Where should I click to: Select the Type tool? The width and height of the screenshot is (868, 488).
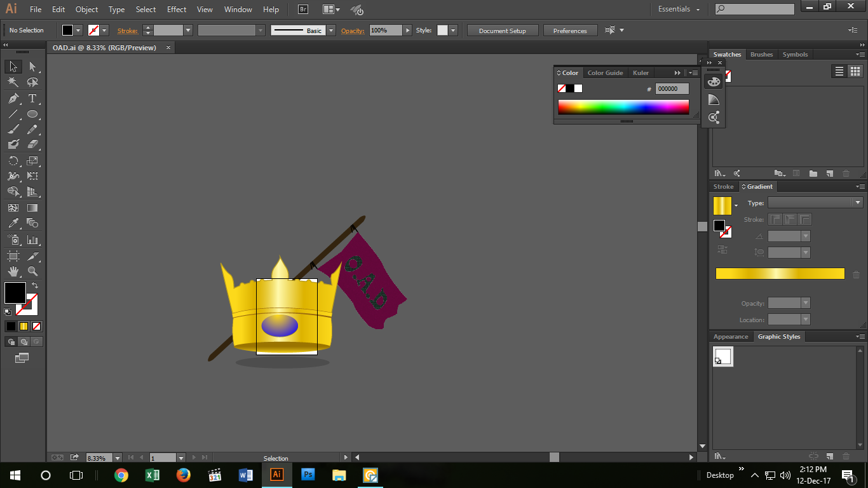click(x=31, y=98)
